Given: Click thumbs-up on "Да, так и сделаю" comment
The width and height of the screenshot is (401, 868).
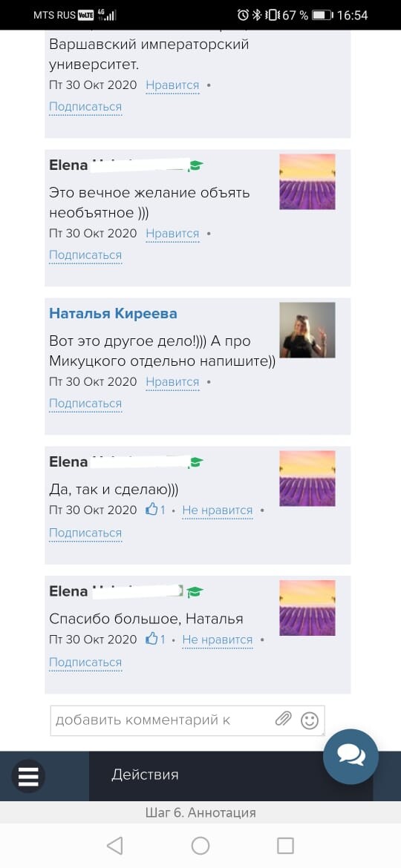Looking at the screenshot, I should 152,510.
